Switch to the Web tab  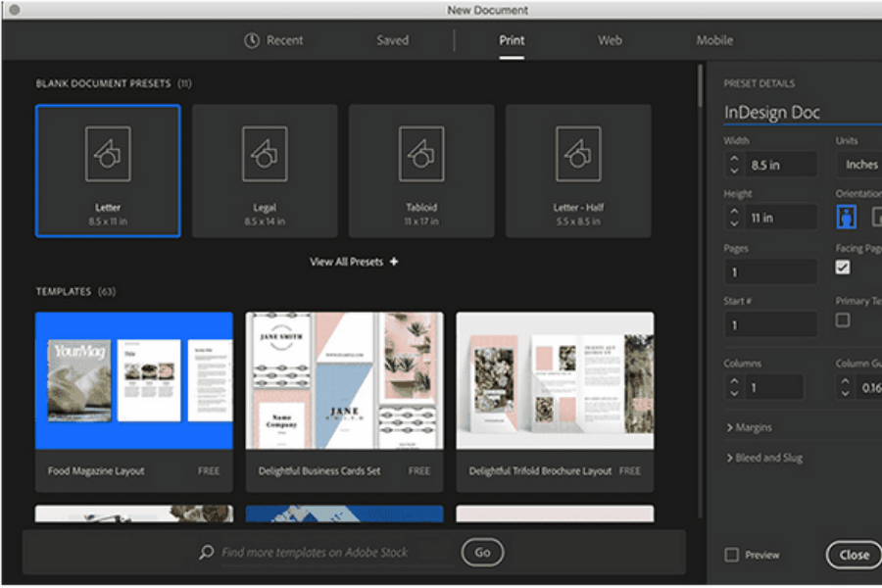[x=610, y=40]
